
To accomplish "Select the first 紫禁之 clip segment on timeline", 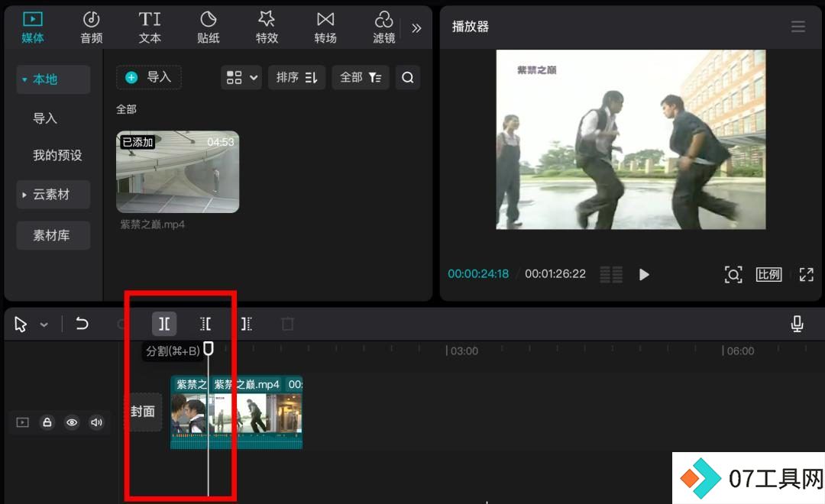I will [189, 412].
